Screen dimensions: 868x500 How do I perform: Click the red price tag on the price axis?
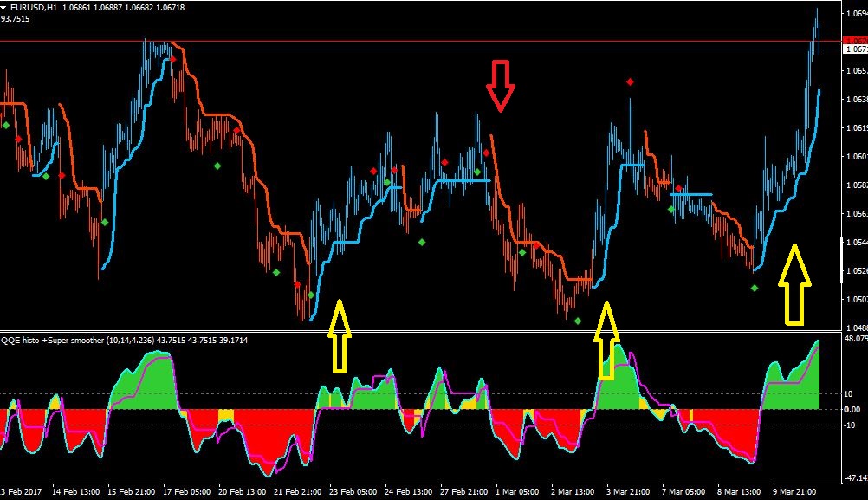[855, 41]
